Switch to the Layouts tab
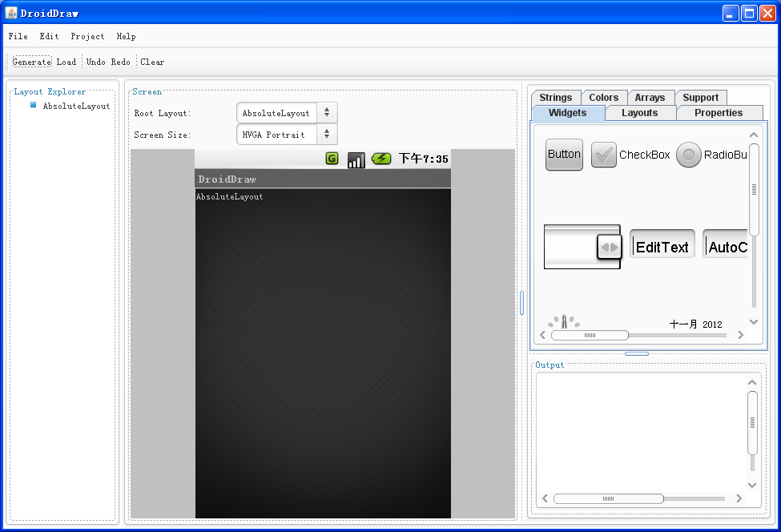 coord(639,113)
